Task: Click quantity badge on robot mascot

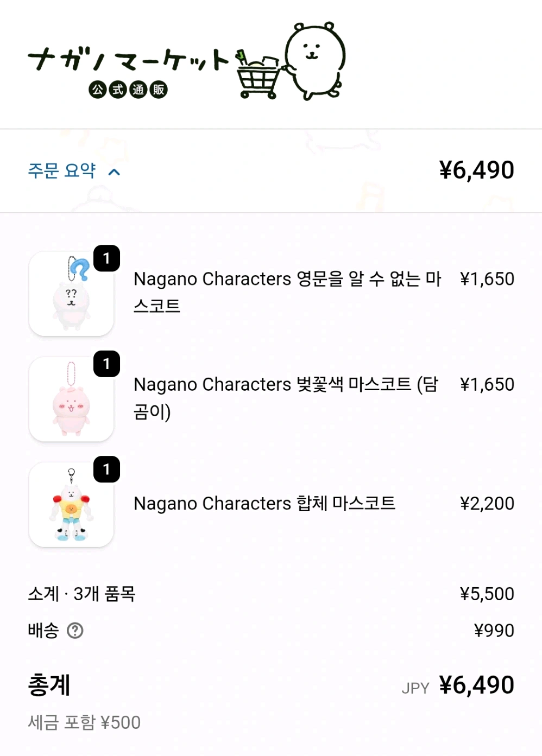Action: click(x=106, y=469)
